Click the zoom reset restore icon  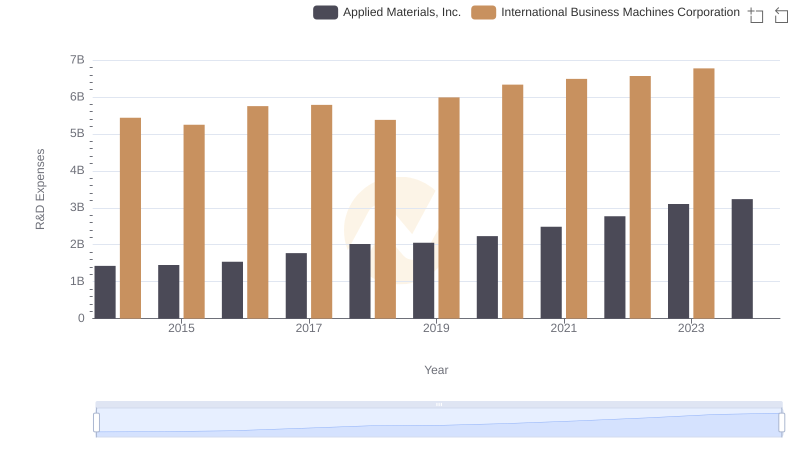click(781, 15)
